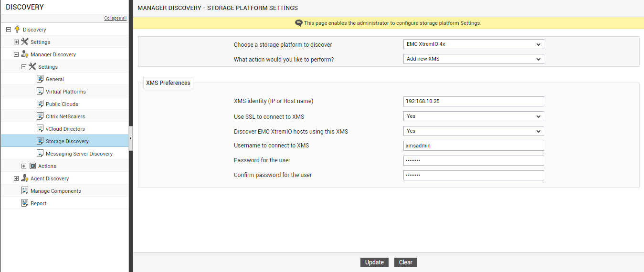Click 'Choose a storage platform to discover' label
Viewport: 644px width, 272px height.
(283, 45)
